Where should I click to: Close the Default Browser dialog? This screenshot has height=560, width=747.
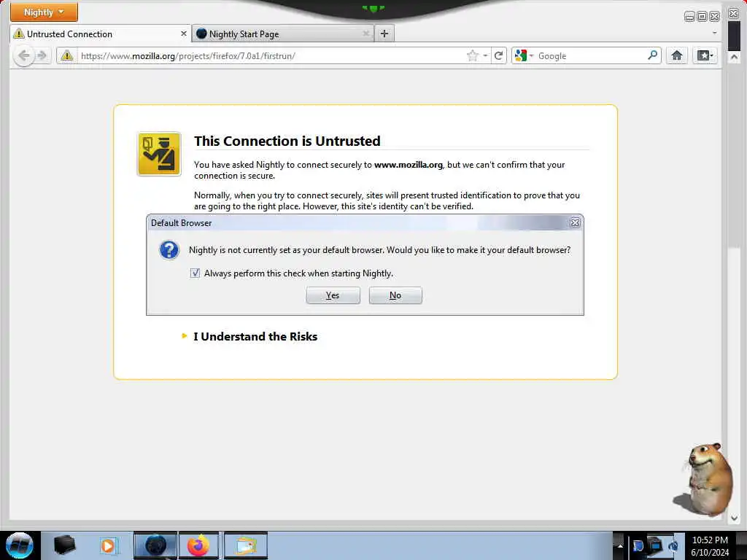point(575,223)
